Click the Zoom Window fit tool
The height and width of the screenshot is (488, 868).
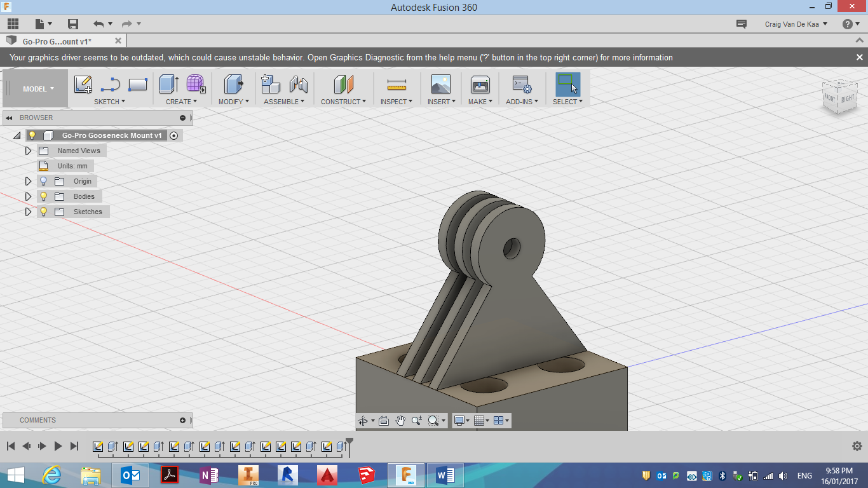(x=434, y=421)
